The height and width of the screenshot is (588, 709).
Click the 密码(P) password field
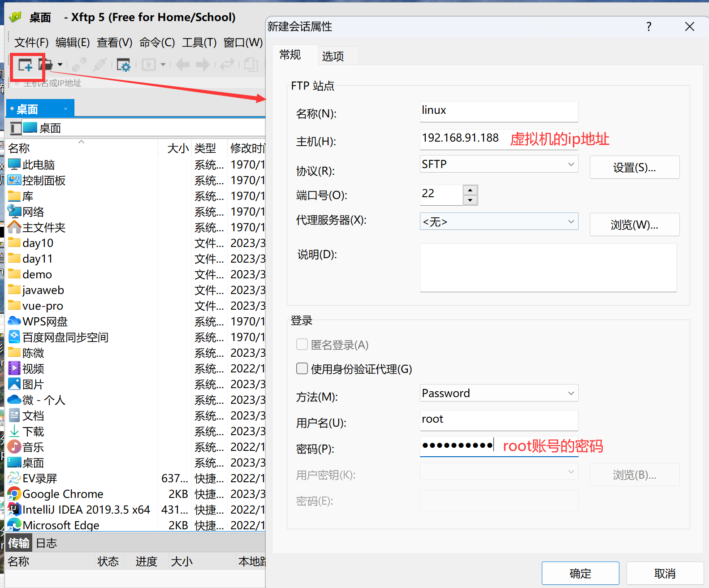(x=499, y=446)
